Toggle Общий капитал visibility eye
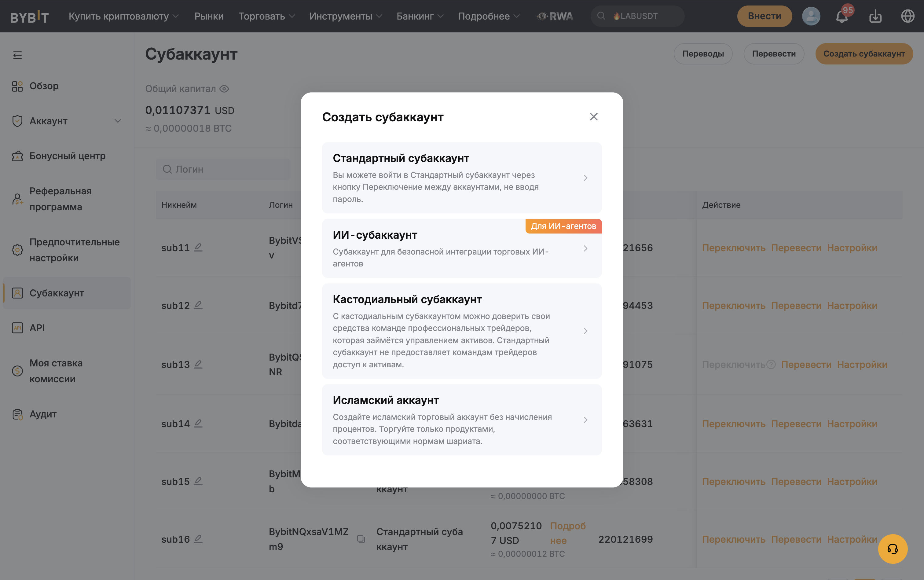Viewport: 924px width, 580px height. coord(224,89)
